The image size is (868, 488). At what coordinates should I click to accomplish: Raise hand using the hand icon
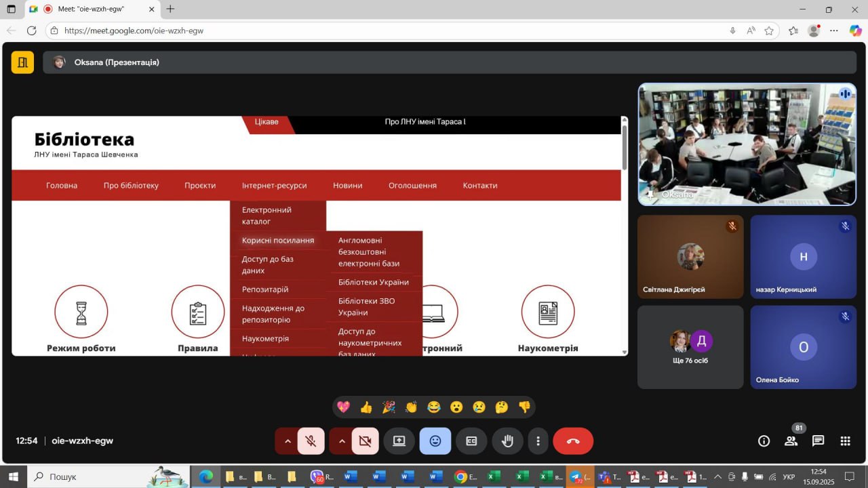(x=507, y=441)
